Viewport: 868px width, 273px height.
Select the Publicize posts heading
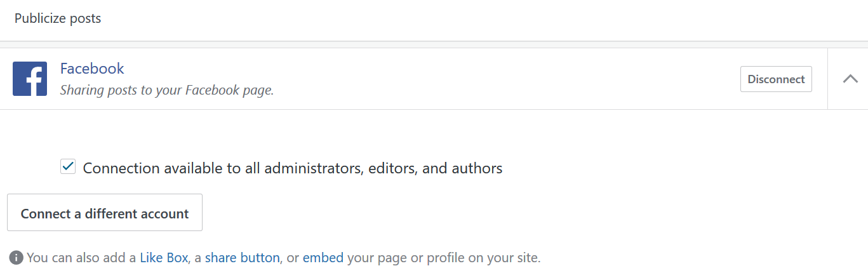pos(58,18)
